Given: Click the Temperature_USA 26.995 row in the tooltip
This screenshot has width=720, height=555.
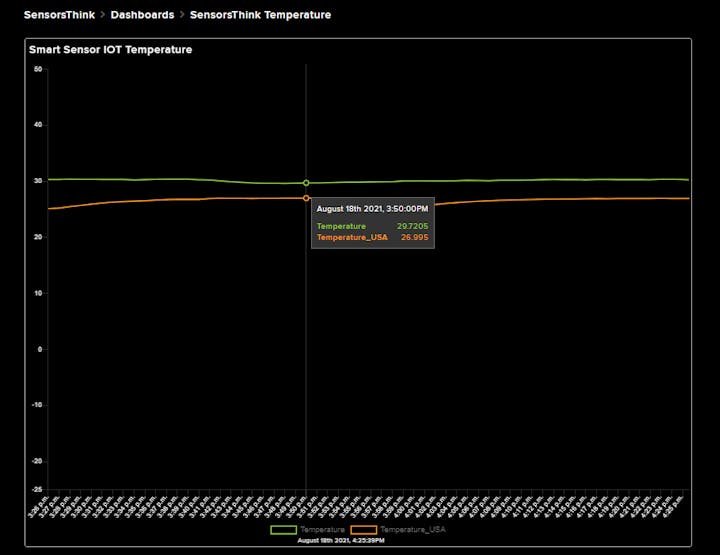Looking at the screenshot, I should 372,238.
